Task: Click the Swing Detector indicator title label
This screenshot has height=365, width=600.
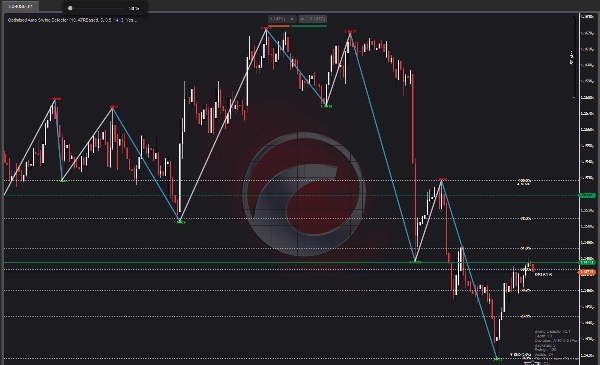Action: point(72,20)
